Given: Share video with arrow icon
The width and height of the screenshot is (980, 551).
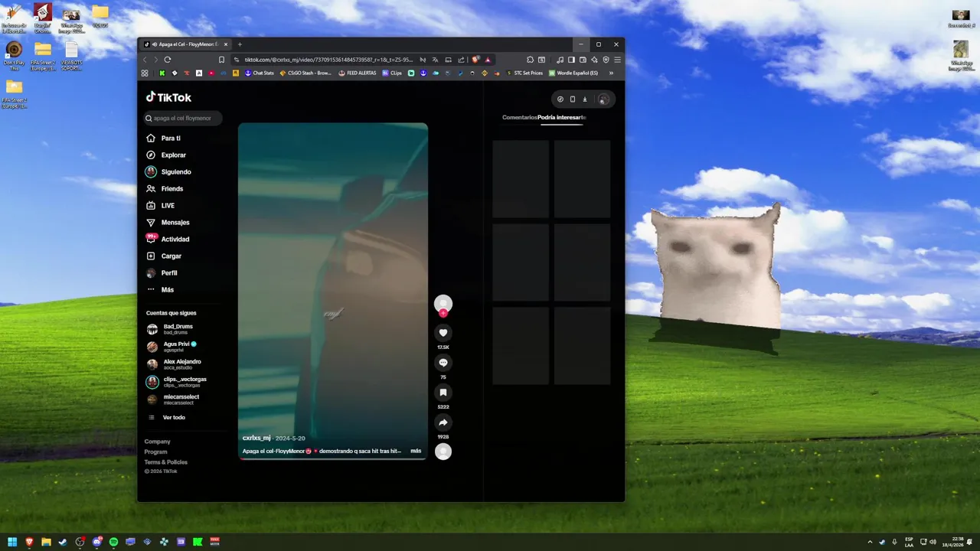Looking at the screenshot, I should point(443,422).
